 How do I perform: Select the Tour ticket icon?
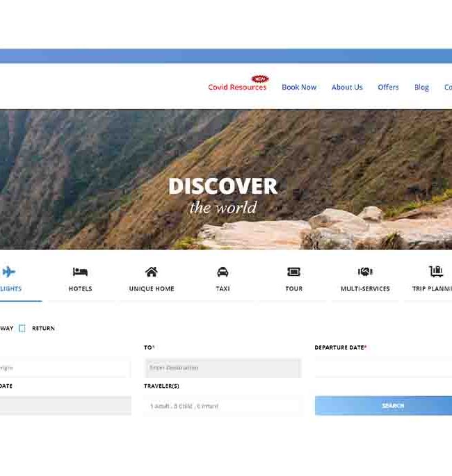[293, 272]
